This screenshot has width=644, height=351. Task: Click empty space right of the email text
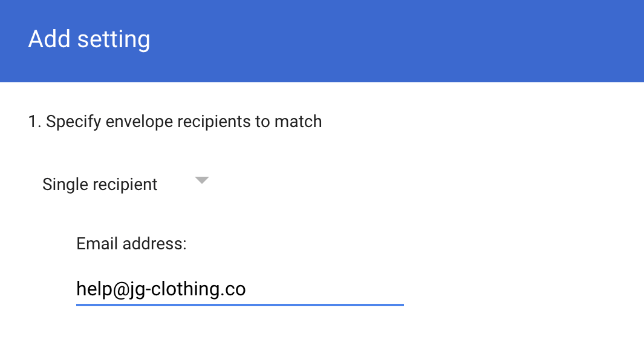coord(327,289)
